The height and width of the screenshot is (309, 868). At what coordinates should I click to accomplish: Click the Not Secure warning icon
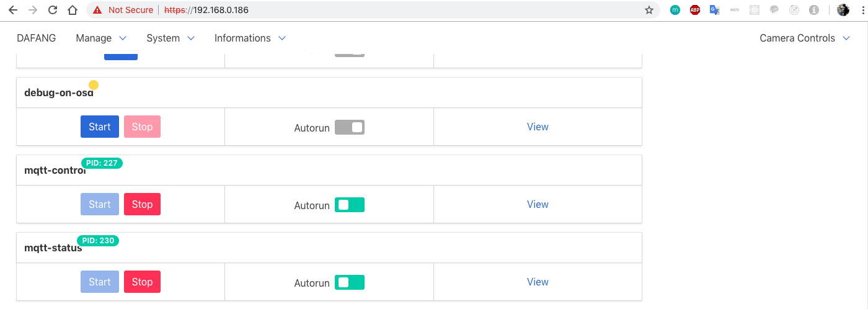(x=98, y=10)
